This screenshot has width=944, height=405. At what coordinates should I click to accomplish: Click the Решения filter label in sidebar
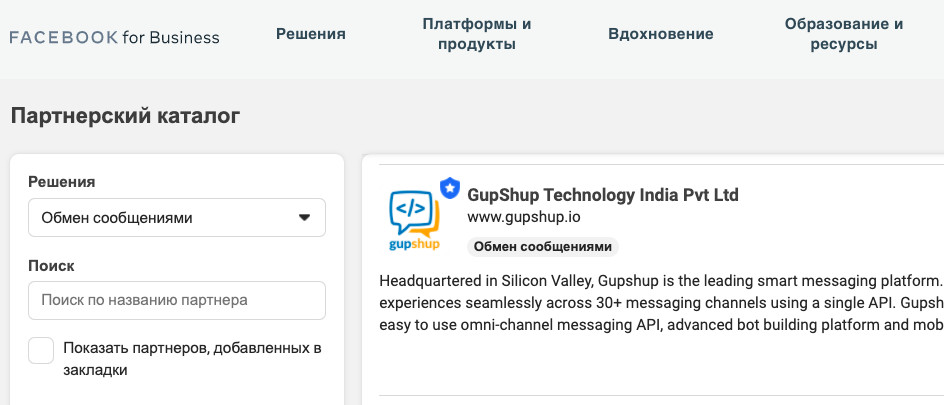tap(62, 182)
